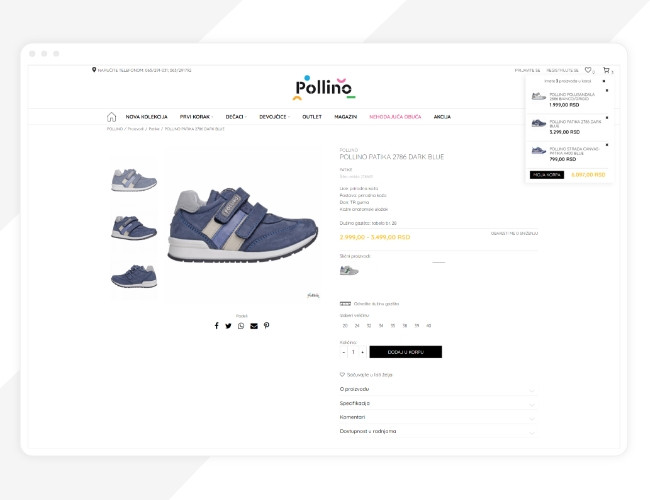Share the product by email icon
650x500 pixels.
tap(254, 326)
